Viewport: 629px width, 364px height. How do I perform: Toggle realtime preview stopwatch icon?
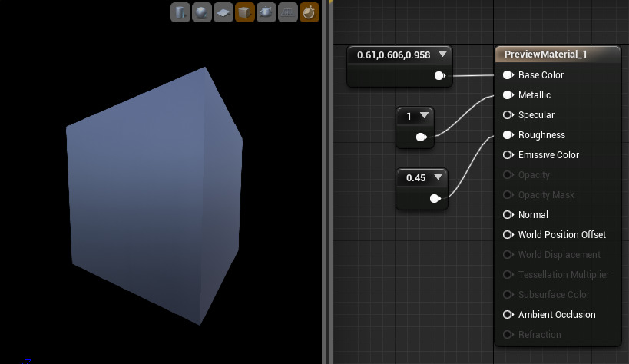click(310, 12)
